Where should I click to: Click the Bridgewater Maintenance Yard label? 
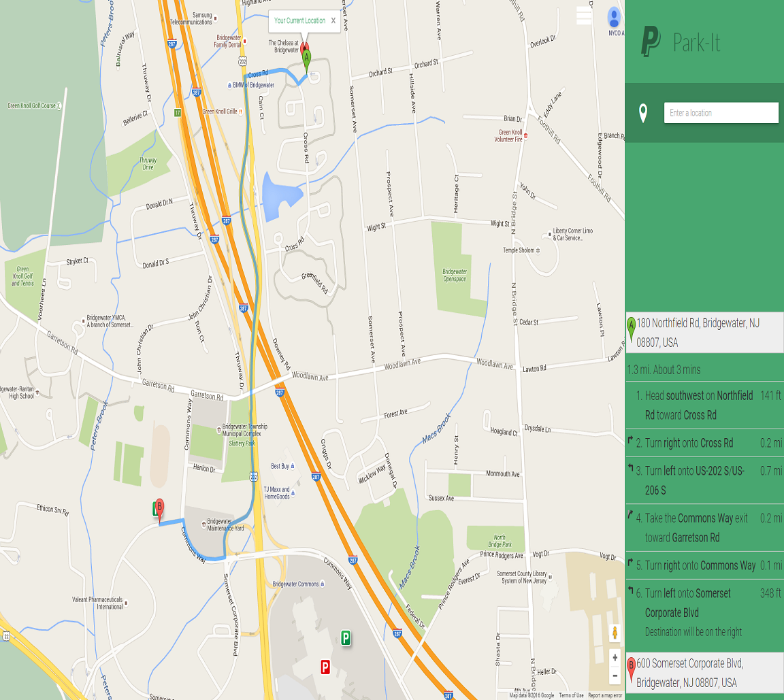click(x=225, y=524)
